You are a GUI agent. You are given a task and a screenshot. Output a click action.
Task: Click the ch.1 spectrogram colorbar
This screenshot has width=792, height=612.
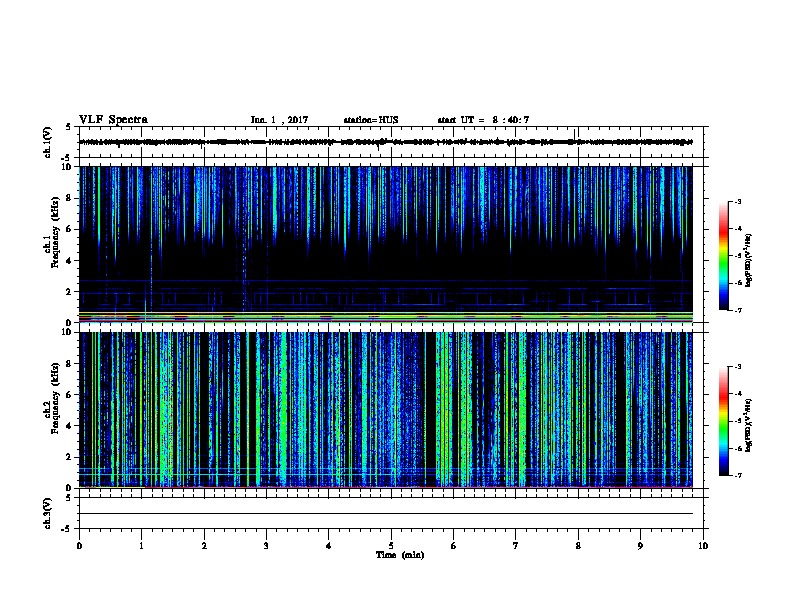724,256
